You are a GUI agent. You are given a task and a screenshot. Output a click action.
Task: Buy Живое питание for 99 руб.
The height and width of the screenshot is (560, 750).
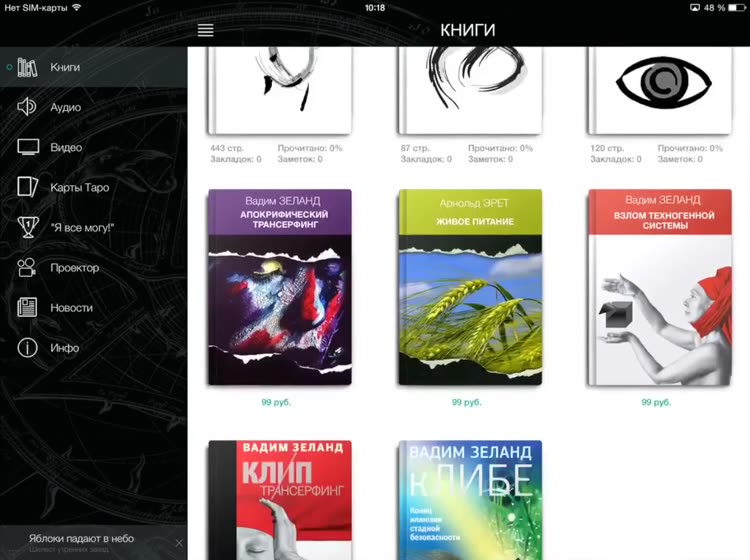pos(466,402)
